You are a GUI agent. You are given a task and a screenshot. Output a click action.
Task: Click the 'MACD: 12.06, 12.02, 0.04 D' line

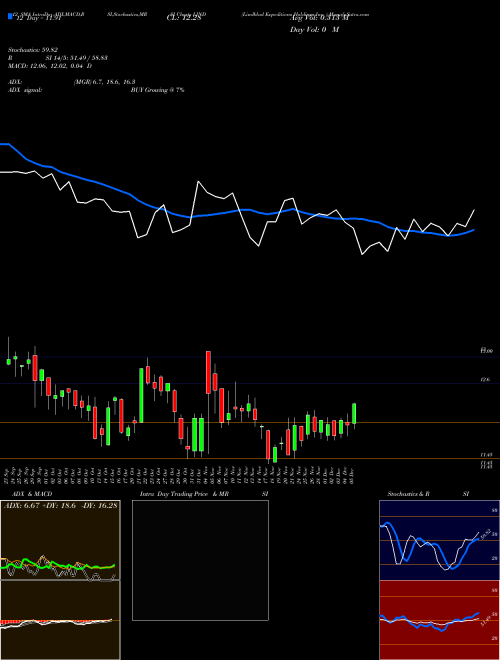50,66
